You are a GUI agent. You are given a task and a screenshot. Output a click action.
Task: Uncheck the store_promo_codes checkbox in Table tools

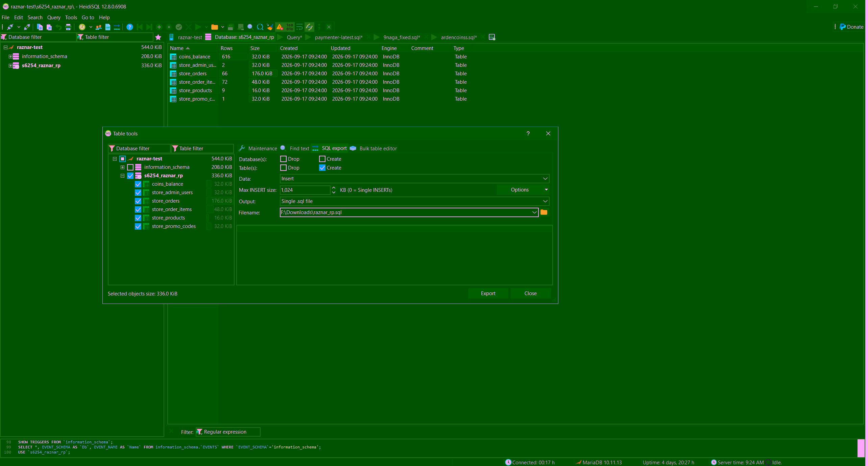coord(138,226)
